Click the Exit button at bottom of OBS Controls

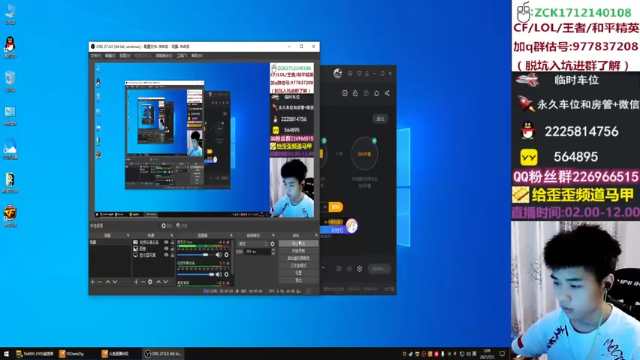point(298,280)
